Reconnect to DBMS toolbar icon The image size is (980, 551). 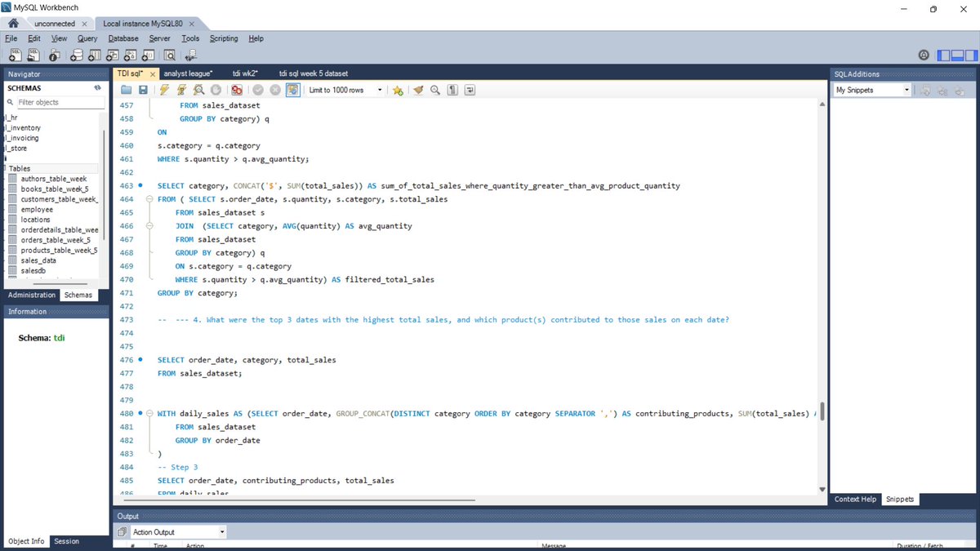(x=191, y=56)
